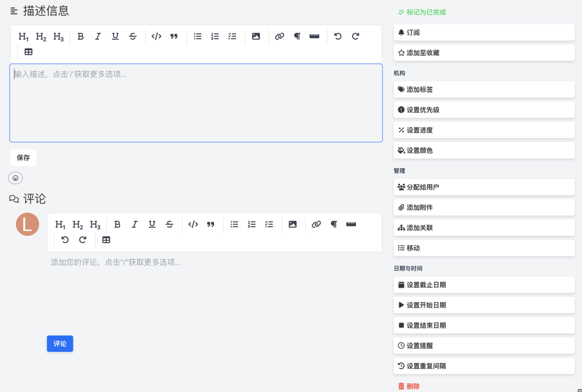
Task: Assign to user via 分配给用户
Action: point(484,187)
